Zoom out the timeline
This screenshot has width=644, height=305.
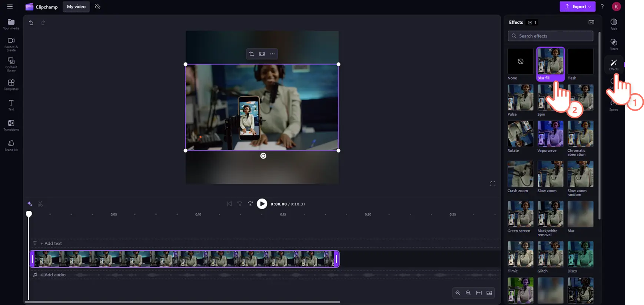click(x=458, y=293)
